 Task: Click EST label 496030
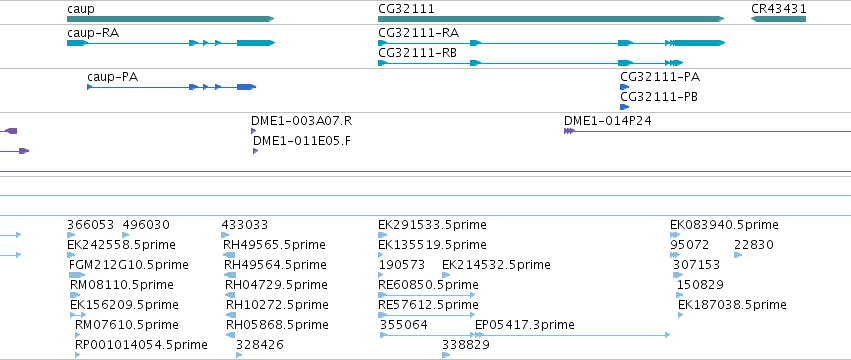click(x=146, y=225)
